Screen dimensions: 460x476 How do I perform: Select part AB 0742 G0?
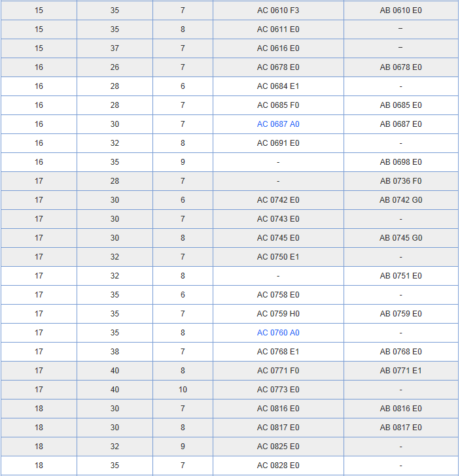[x=400, y=200]
